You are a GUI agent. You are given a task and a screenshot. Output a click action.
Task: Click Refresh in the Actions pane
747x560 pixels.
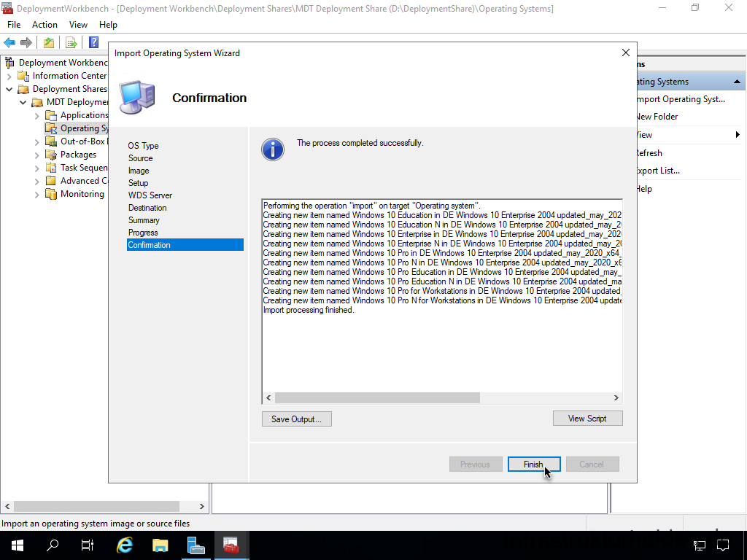[x=649, y=153]
